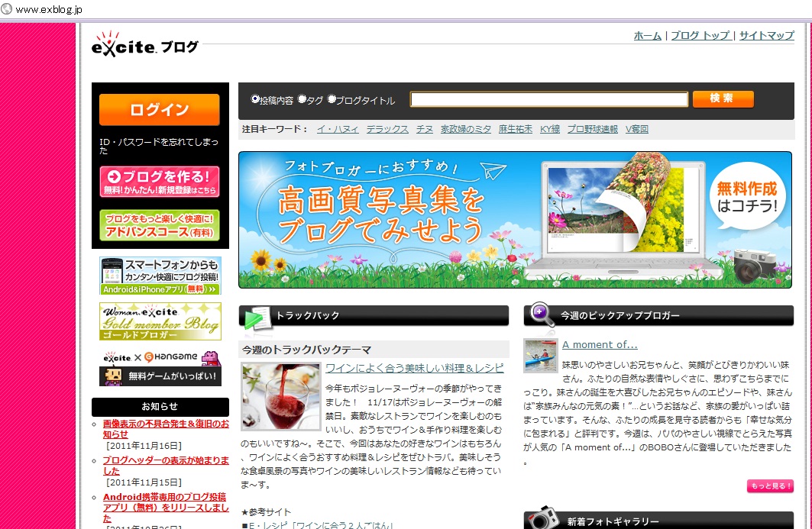Click the お知らせ sidebar header
The height and width of the screenshot is (529, 812).
tap(160, 407)
